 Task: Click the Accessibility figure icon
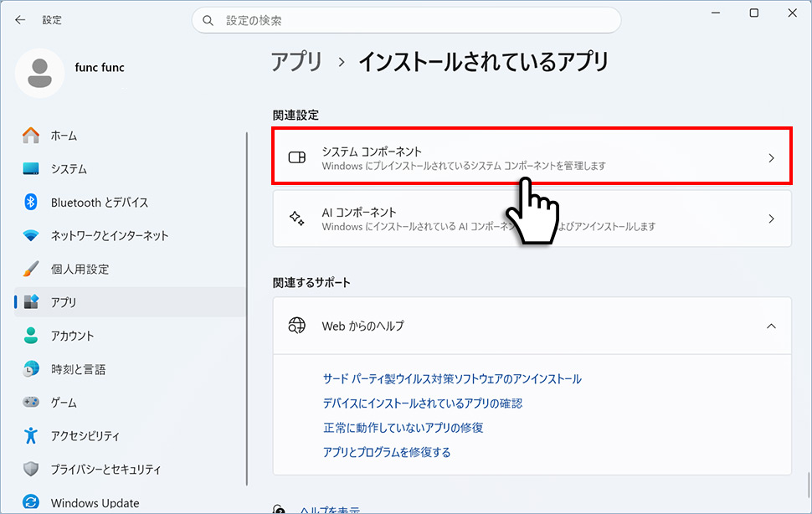click(x=31, y=435)
